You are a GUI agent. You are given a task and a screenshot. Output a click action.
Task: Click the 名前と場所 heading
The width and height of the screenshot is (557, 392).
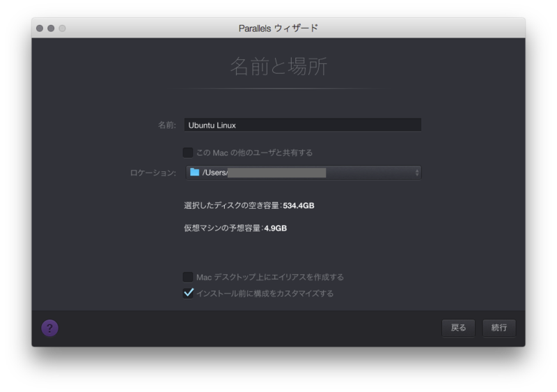278,66
